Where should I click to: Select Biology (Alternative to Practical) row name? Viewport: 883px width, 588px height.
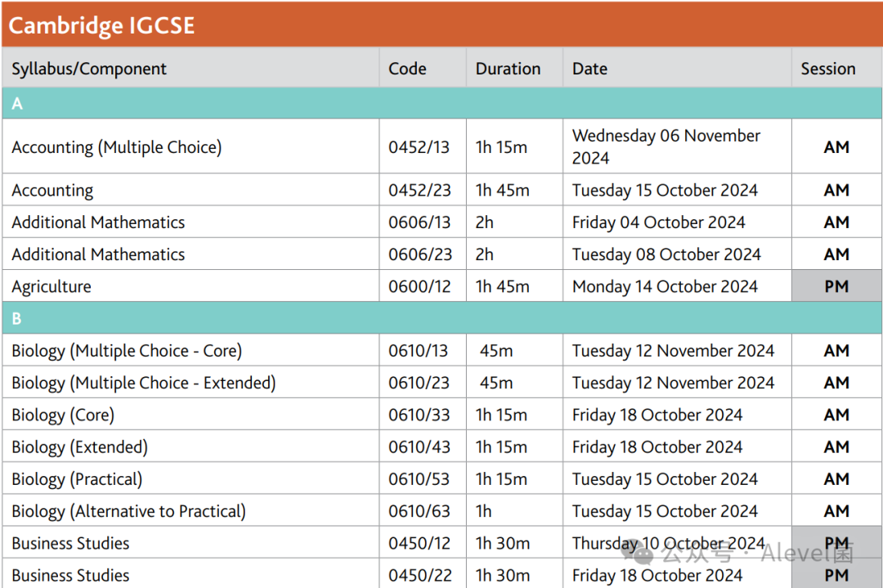tap(128, 511)
